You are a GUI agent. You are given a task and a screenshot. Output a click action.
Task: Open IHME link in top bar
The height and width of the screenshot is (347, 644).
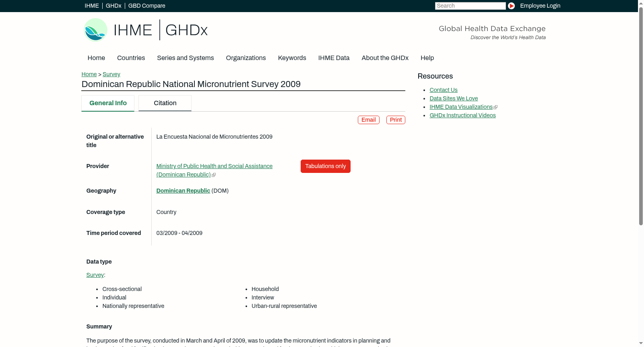[92, 6]
